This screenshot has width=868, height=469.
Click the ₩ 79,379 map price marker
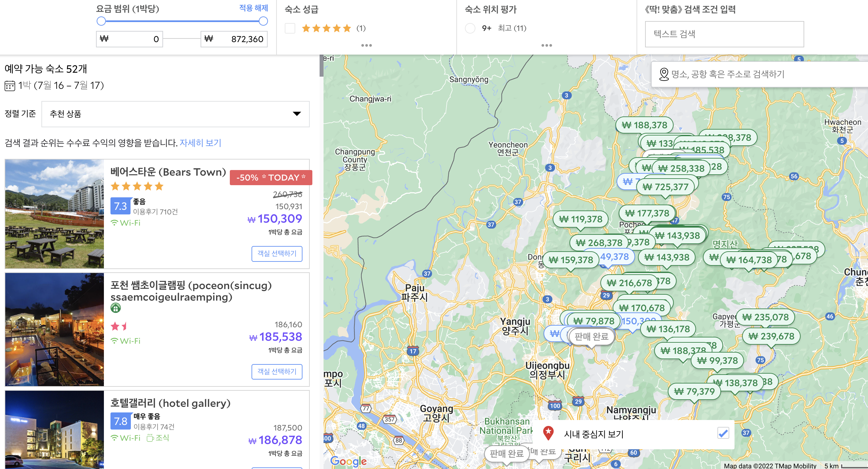(x=694, y=391)
